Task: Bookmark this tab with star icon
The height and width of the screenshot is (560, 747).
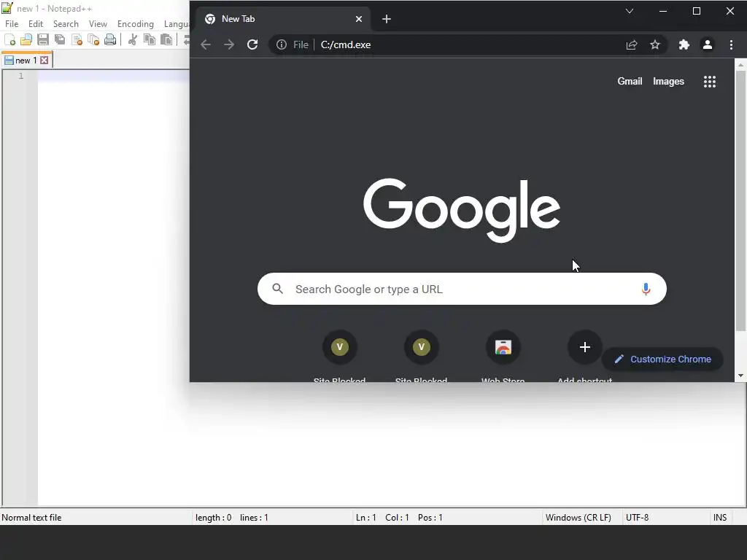Action: point(655,44)
